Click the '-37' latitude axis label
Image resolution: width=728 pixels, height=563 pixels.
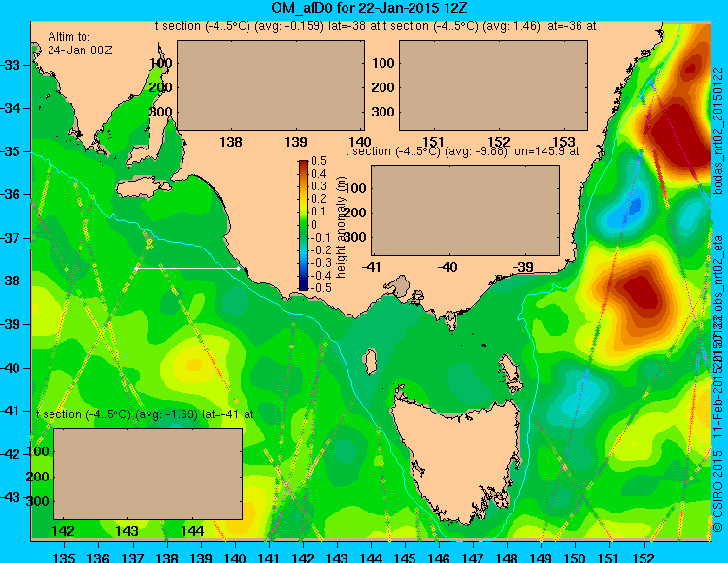pyautogui.click(x=11, y=238)
